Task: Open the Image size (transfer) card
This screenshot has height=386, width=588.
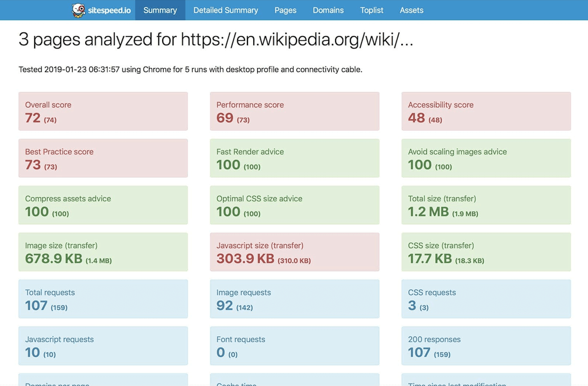Action: coord(103,252)
